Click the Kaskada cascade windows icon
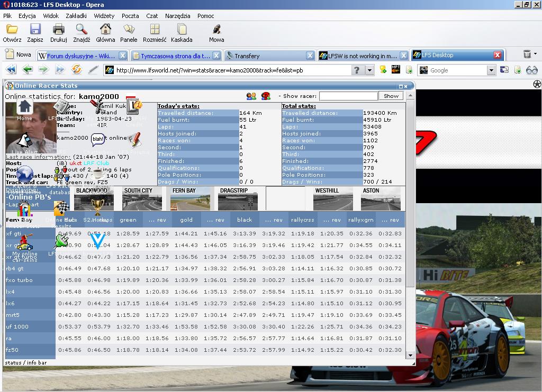This screenshot has width=542, height=392. click(182, 29)
